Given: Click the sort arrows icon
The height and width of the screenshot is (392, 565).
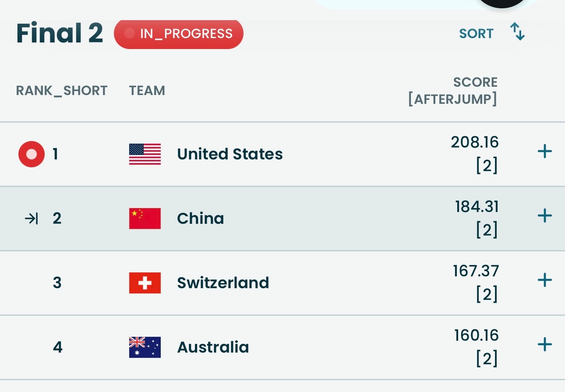Looking at the screenshot, I should [x=517, y=32].
